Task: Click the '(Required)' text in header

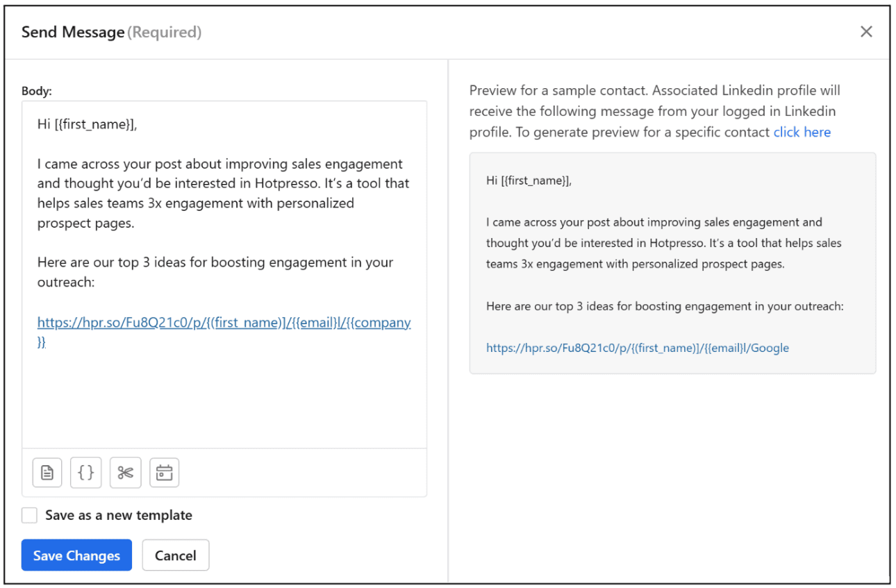Action: click(x=165, y=32)
